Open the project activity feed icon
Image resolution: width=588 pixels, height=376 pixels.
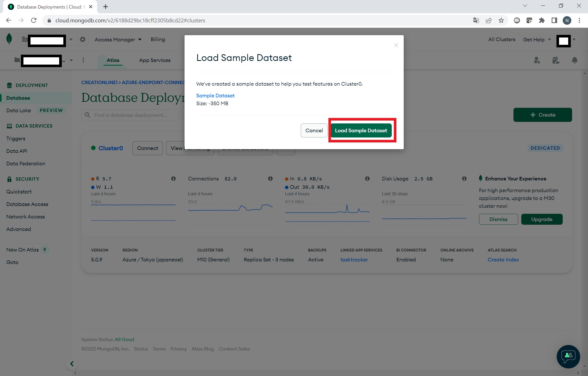point(556,60)
